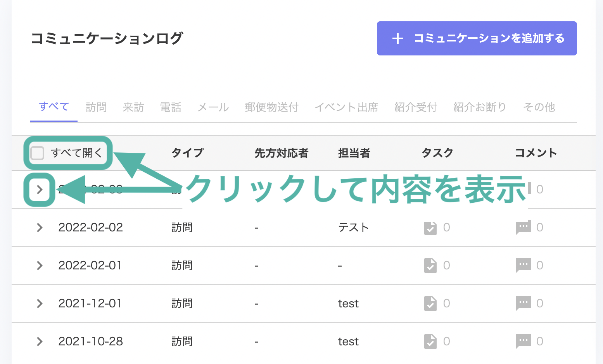Switch to the その他 tab
Image resolution: width=603 pixels, height=364 pixels.
pyautogui.click(x=539, y=107)
